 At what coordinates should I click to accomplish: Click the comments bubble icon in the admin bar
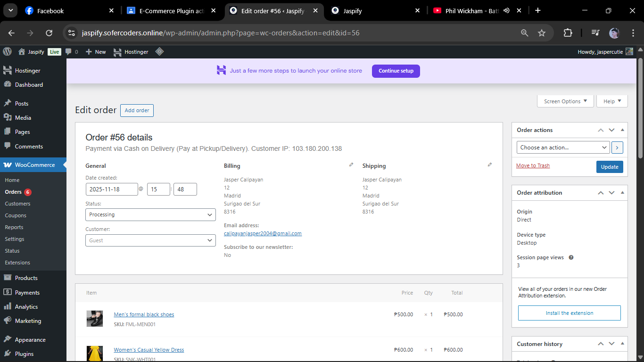point(69,52)
